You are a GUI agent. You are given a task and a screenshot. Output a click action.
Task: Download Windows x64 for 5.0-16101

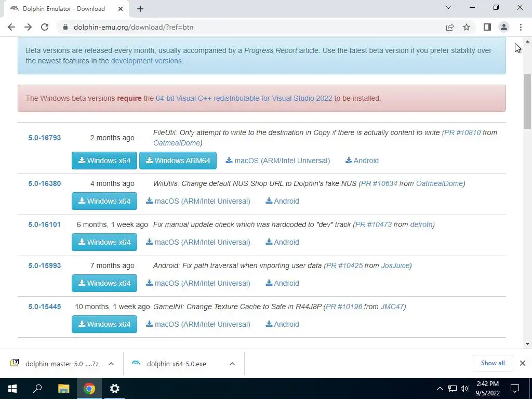(x=104, y=242)
